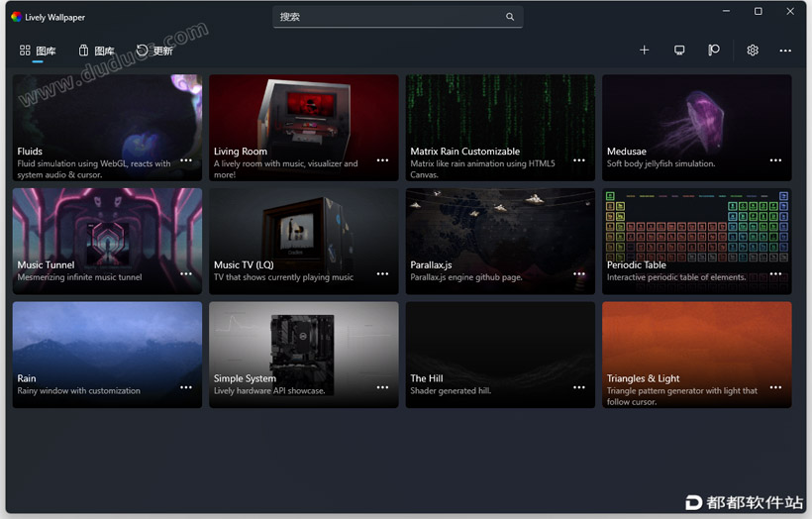Select The Hill wallpaper thumbnail

click(500, 355)
